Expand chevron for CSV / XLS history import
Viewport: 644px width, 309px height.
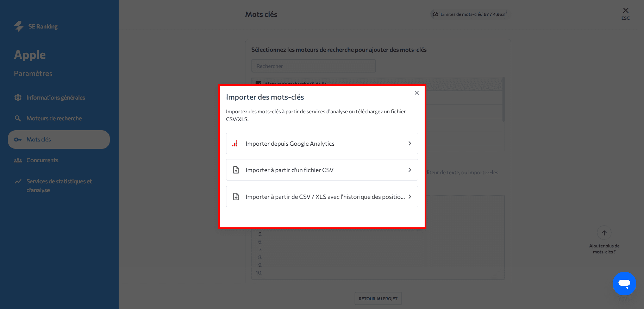(x=409, y=197)
